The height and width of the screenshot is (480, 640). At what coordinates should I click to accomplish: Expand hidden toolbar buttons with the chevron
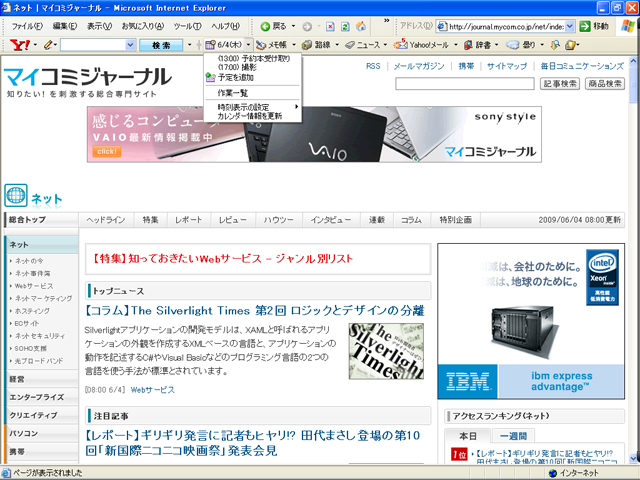point(386,20)
